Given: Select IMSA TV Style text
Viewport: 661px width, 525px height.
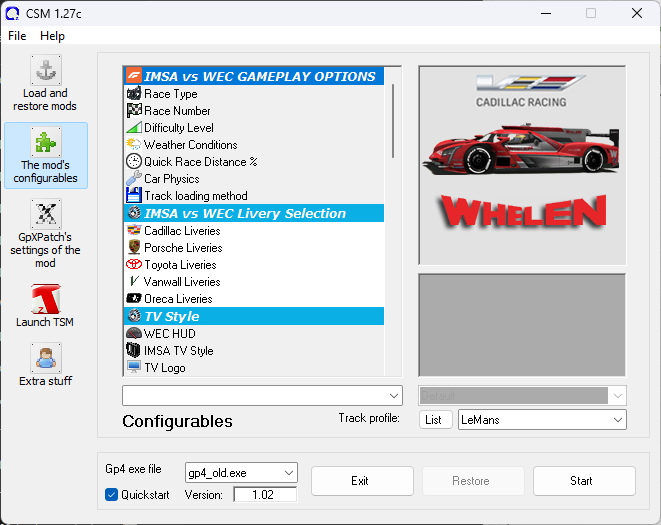Looking at the screenshot, I should [178, 350].
